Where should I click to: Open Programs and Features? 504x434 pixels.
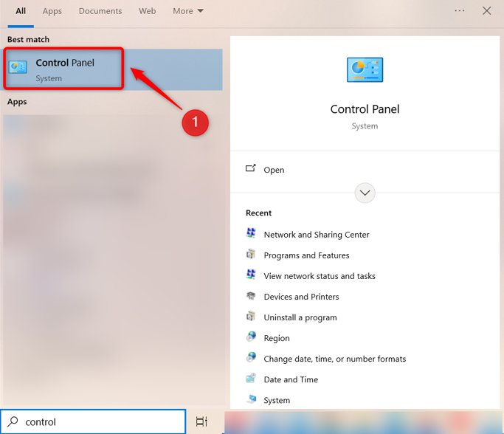pos(306,255)
